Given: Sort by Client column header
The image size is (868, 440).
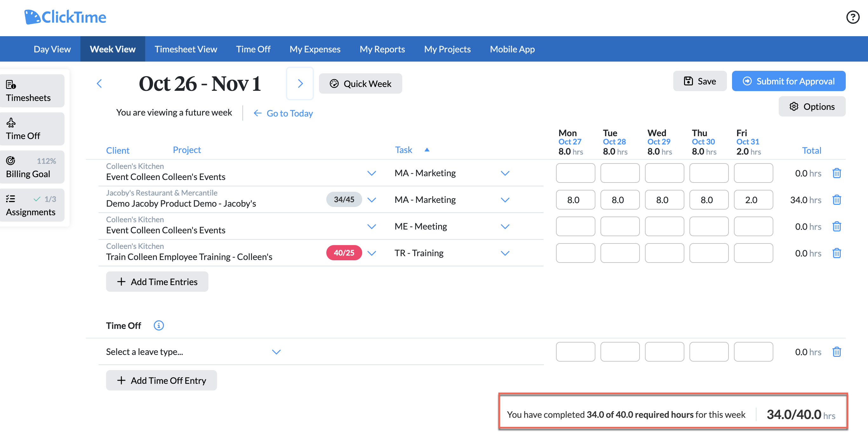Looking at the screenshot, I should click(x=118, y=150).
